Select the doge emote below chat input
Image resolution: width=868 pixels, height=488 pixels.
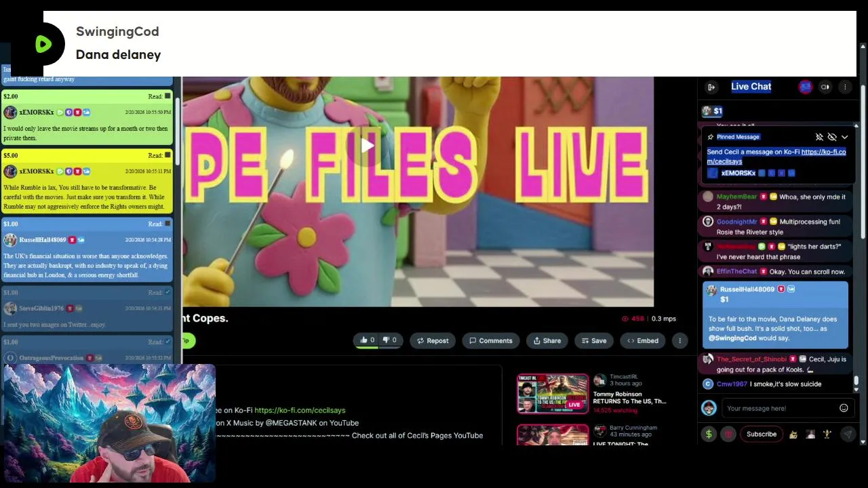pos(793,434)
